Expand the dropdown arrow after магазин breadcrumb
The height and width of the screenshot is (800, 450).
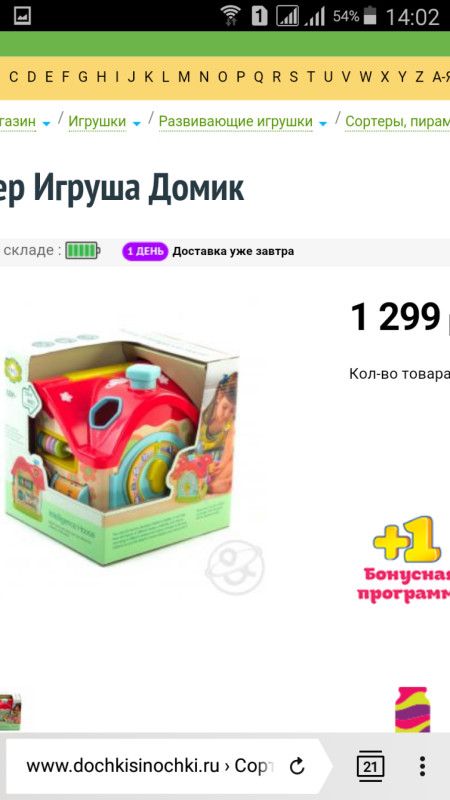(x=46, y=123)
